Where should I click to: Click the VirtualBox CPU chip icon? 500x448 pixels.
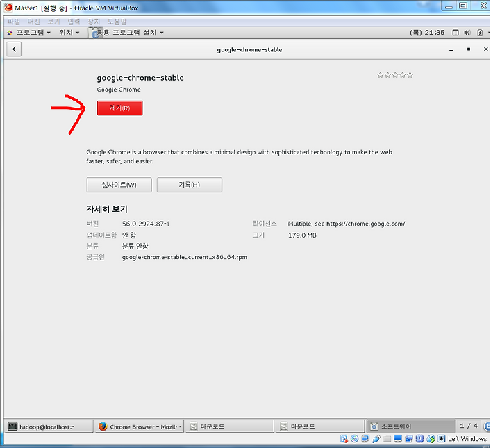pos(419,439)
